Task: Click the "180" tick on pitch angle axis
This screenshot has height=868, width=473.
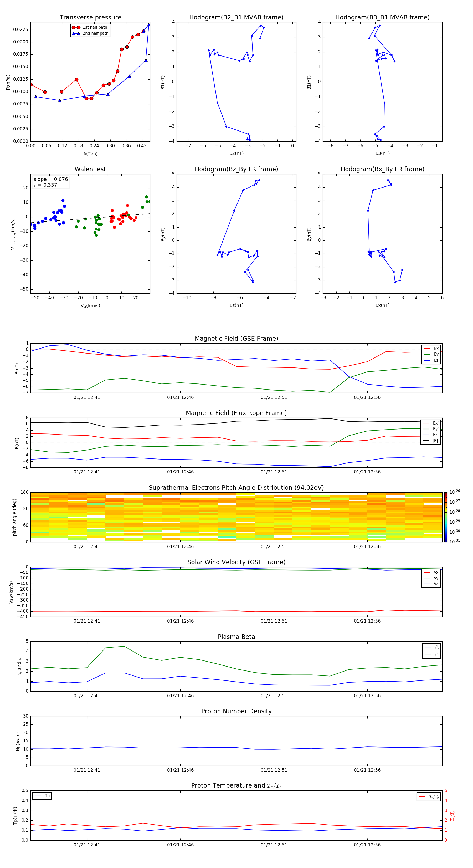Action: pos(25,492)
